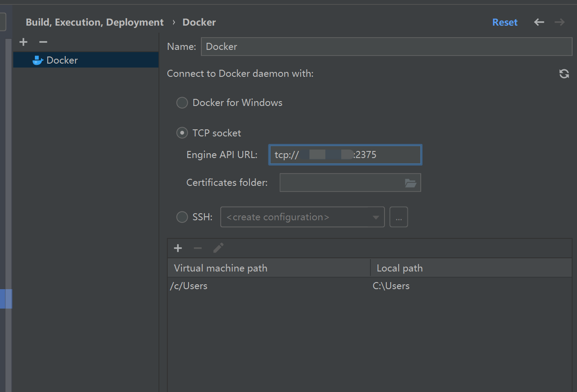Click the Reset link
The height and width of the screenshot is (392, 577).
click(x=505, y=23)
